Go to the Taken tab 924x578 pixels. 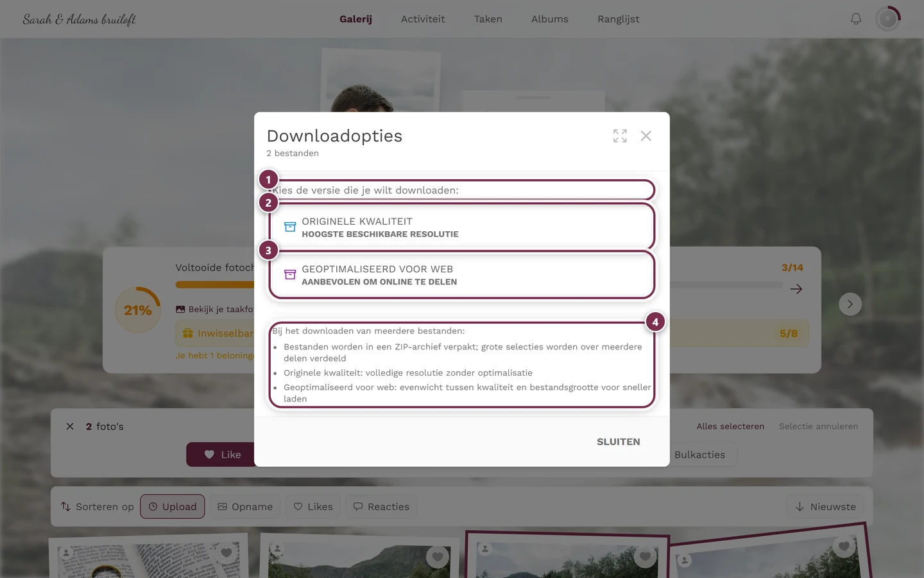tap(488, 19)
